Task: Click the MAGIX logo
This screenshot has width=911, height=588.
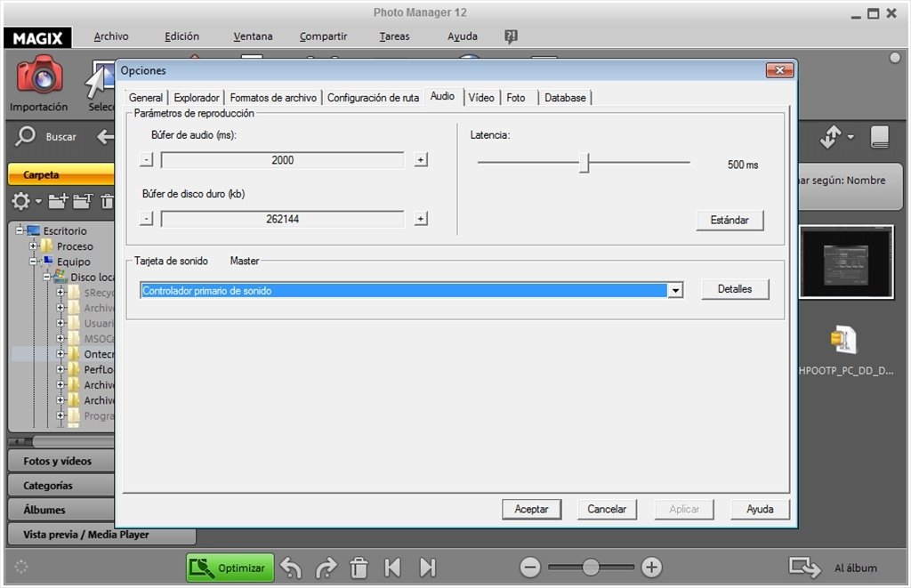Action: 37,37
